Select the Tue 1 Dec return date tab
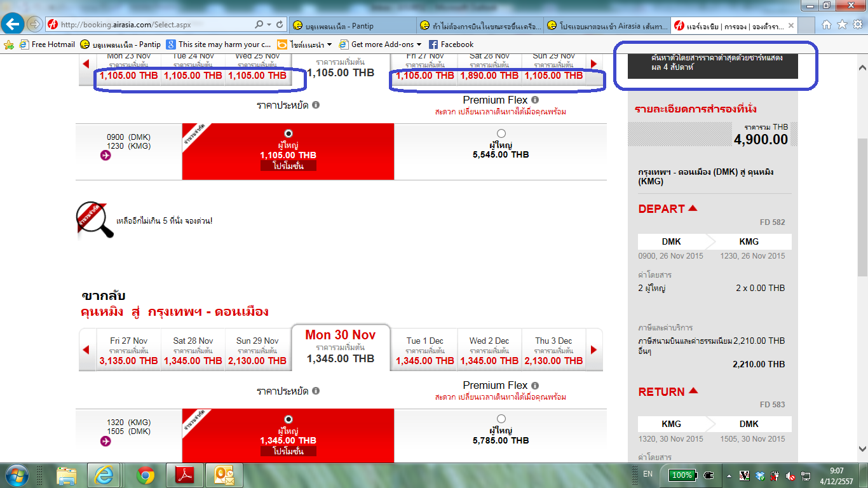Screen dimensions: 868x488 tap(425, 350)
